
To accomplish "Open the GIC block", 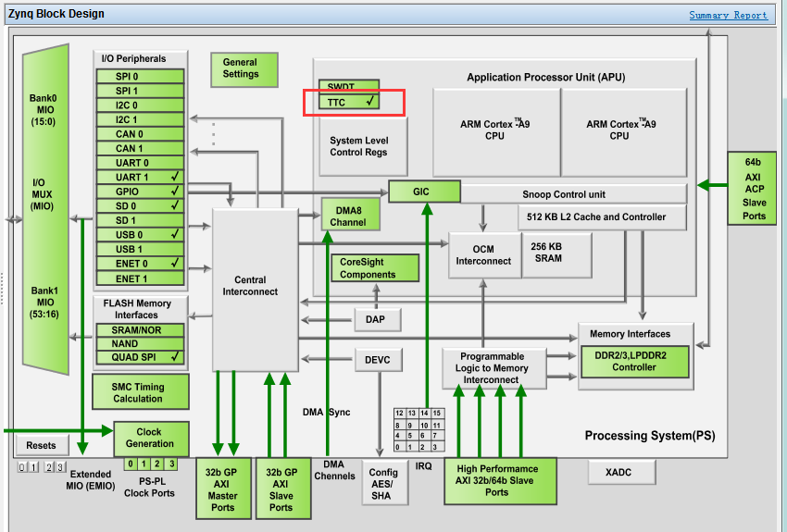I will [425, 192].
